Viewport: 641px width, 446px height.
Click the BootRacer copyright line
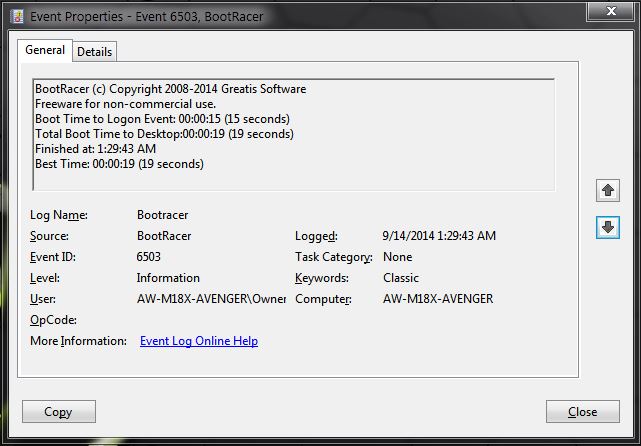click(170, 89)
